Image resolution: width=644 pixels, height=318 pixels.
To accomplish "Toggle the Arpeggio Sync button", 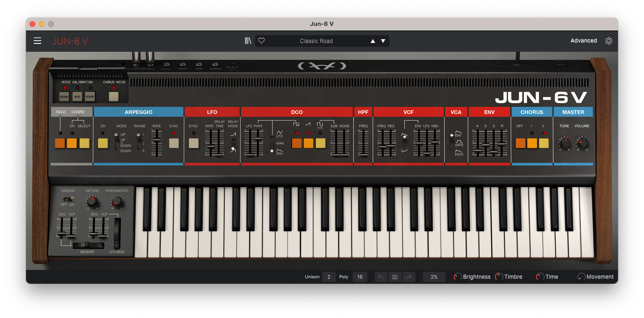I will point(174,143).
